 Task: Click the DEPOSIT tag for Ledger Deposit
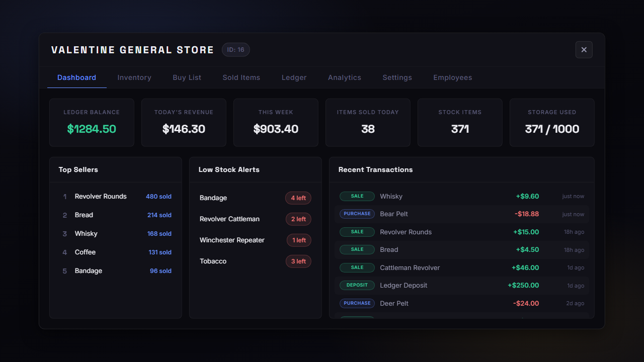(357, 285)
